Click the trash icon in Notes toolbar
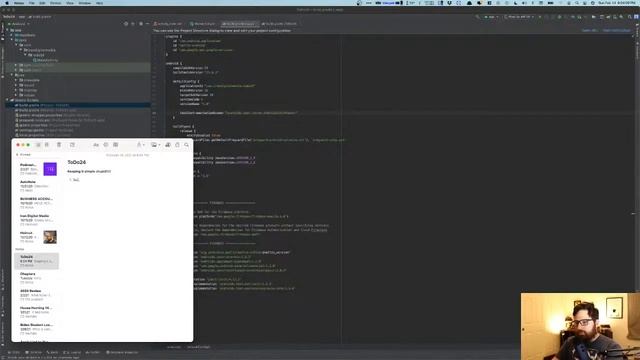The height and width of the screenshot is (360, 640). 59,145
